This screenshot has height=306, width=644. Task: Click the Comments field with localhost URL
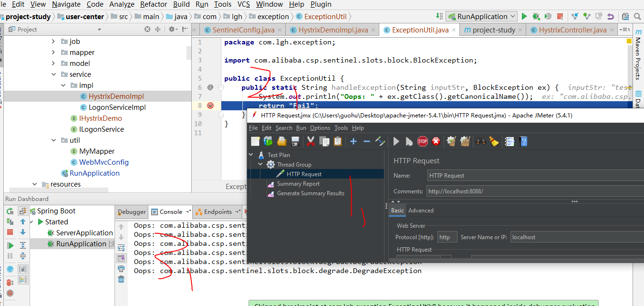point(536,191)
